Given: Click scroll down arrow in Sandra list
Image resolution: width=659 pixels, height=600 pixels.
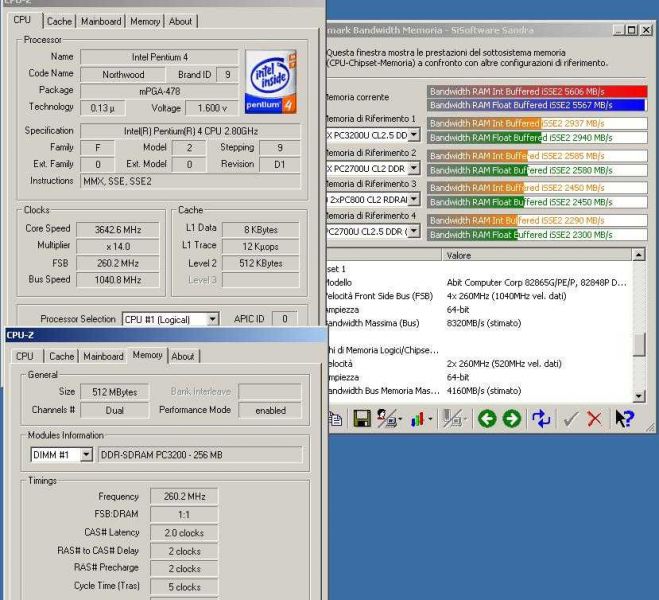Looking at the screenshot, I should point(638,396).
